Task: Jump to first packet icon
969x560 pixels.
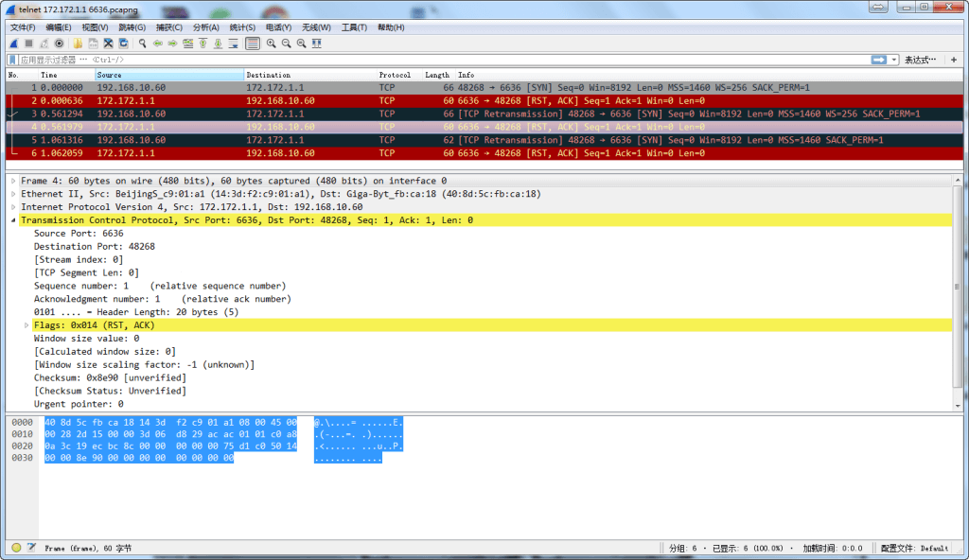Action: click(x=203, y=44)
